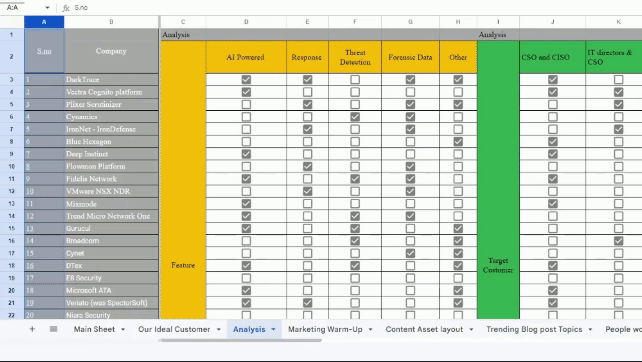Viewport: 642px width, 362px height.
Task: Select the AI Powered header cell
Action: pyautogui.click(x=246, y=57)
